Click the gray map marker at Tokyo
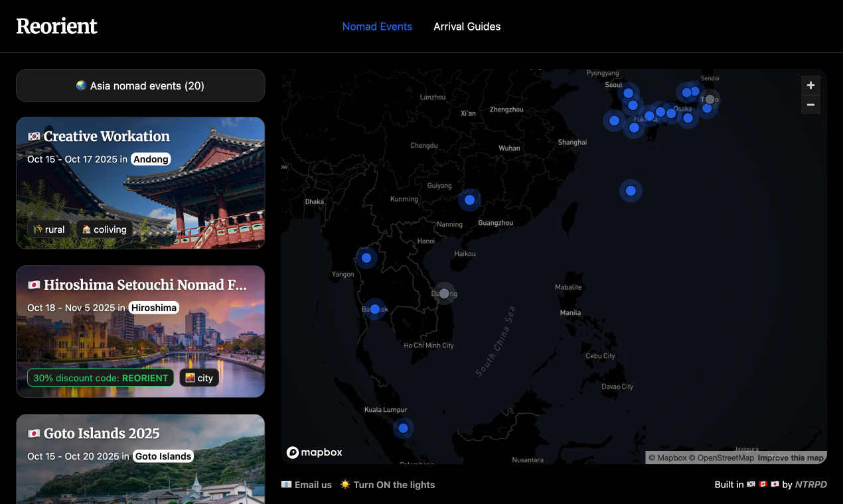The image size is (843, 504). [710, 99]
